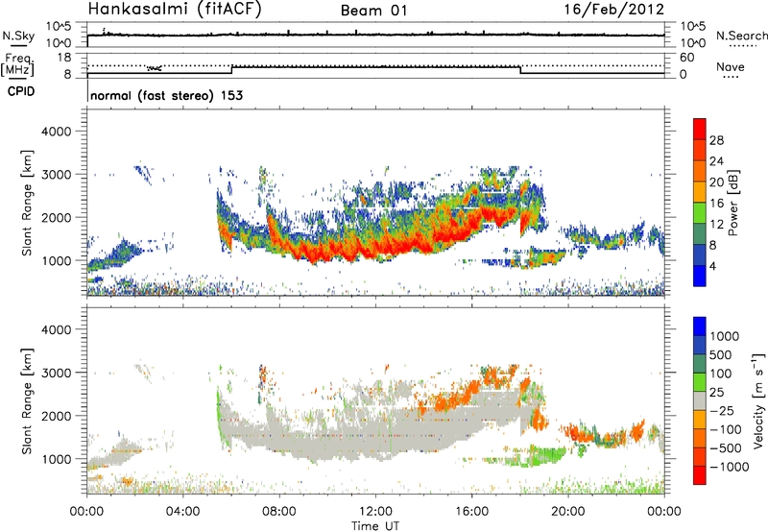Click the "N.Search" legend label
The height and width of the screenshot is (532, 768).
pos(741,36)
